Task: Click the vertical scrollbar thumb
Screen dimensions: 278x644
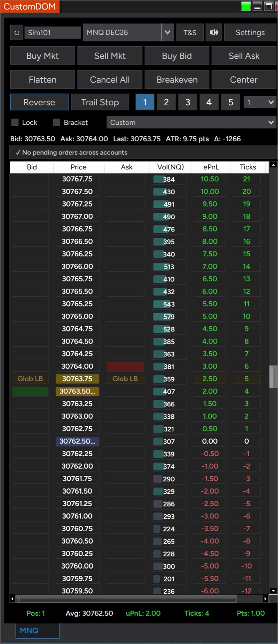Action: [273, 377]
